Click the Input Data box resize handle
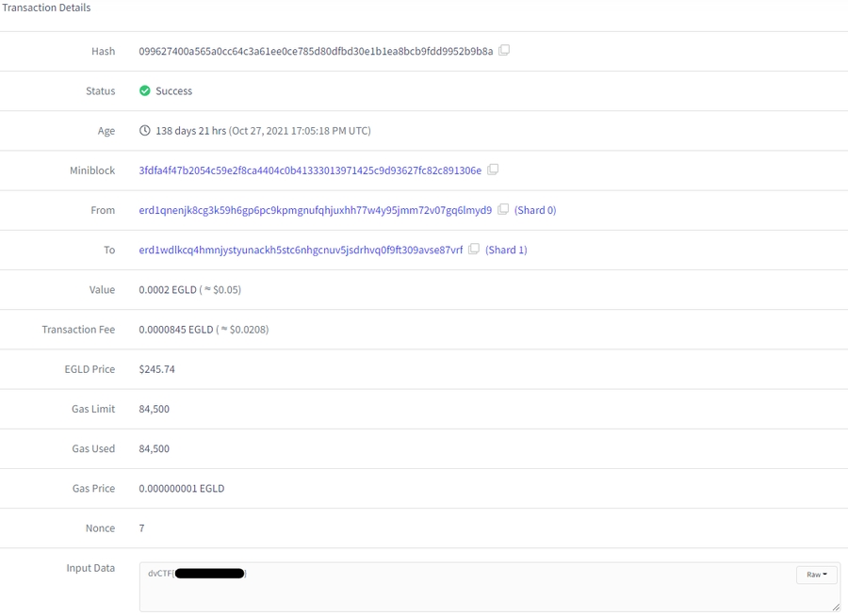848x616 pixels. pyautogui.click(x=834, y=607)
